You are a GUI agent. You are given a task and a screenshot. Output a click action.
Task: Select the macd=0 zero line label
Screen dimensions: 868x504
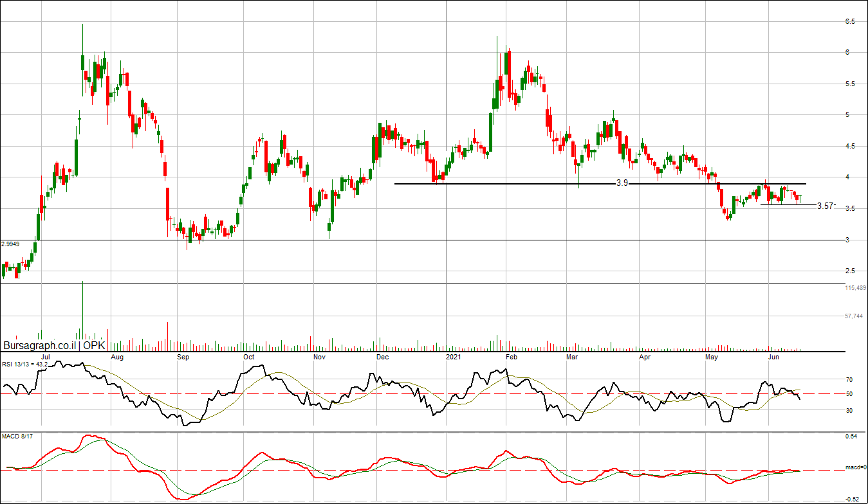(855, 468)
